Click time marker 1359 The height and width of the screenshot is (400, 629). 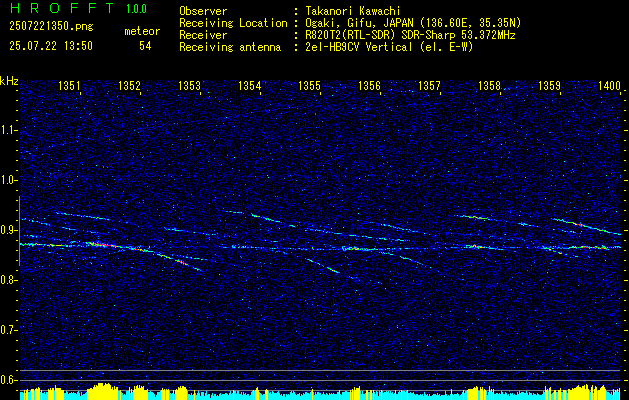[x=549, y=85]
